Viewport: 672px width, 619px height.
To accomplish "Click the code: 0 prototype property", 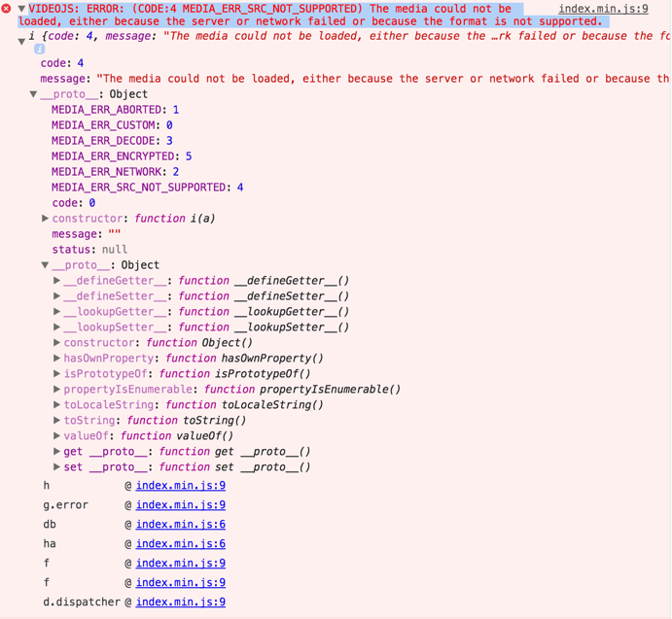I will click(74, 203).
